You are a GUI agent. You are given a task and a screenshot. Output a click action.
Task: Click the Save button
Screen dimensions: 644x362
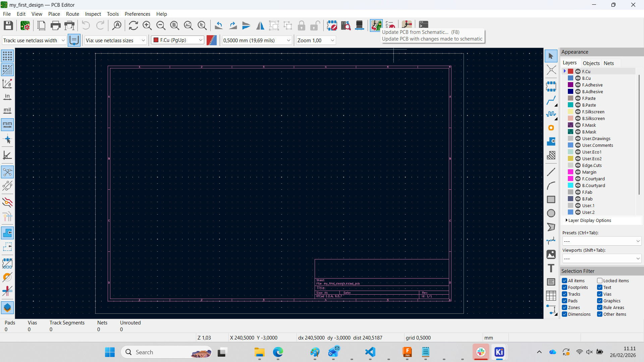click(x=8, y=25)
